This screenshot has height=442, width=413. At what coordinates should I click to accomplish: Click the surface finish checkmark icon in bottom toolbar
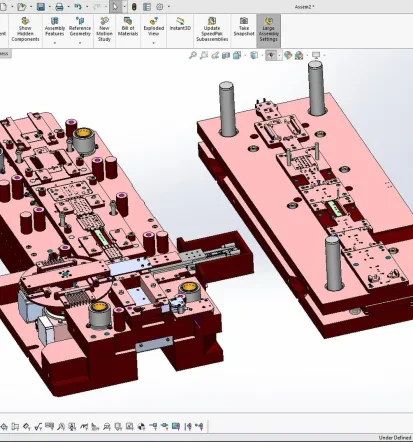(38, 426)
